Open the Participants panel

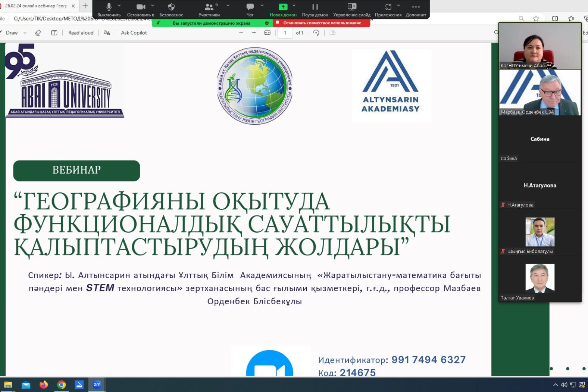pos(209,7)
